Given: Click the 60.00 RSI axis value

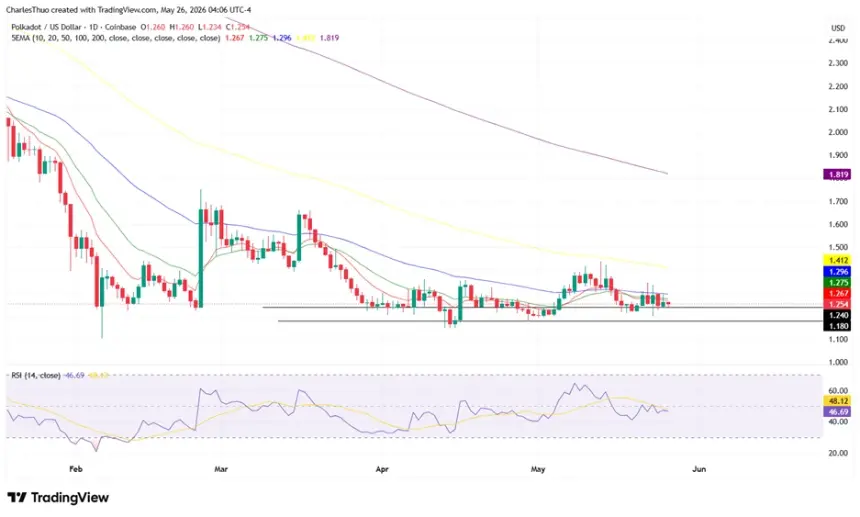Looking at the screenshot, I should [x=839, y=391].
